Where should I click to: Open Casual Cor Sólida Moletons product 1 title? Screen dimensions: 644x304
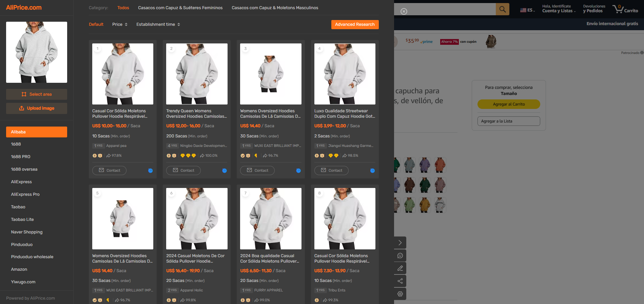[x=120, y=114]
